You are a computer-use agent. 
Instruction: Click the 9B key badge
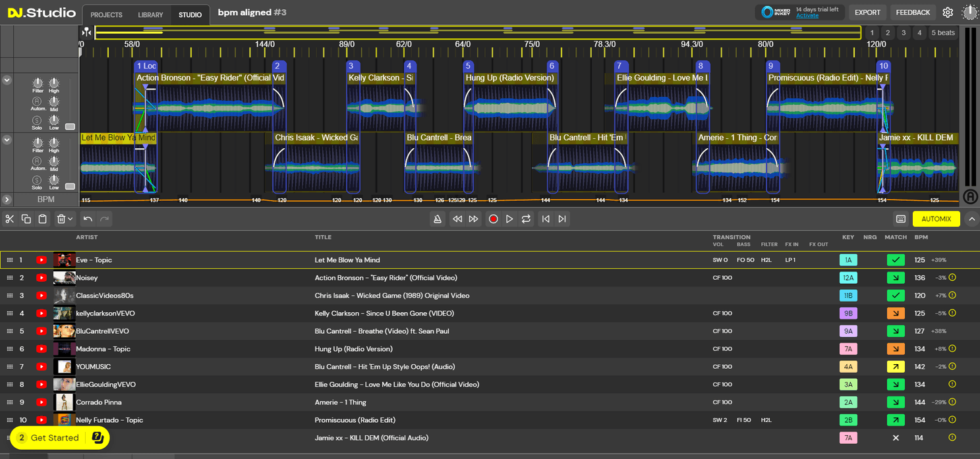(x=848, y=313)
